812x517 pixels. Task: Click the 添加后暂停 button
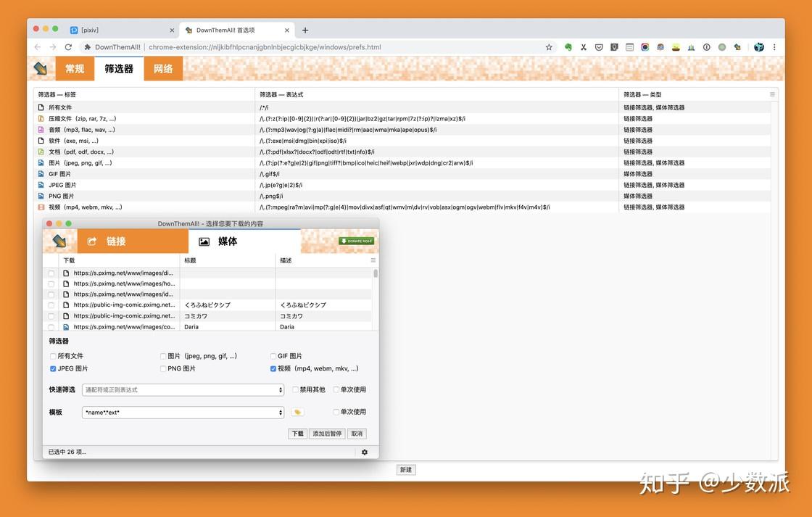pos(327,434)
